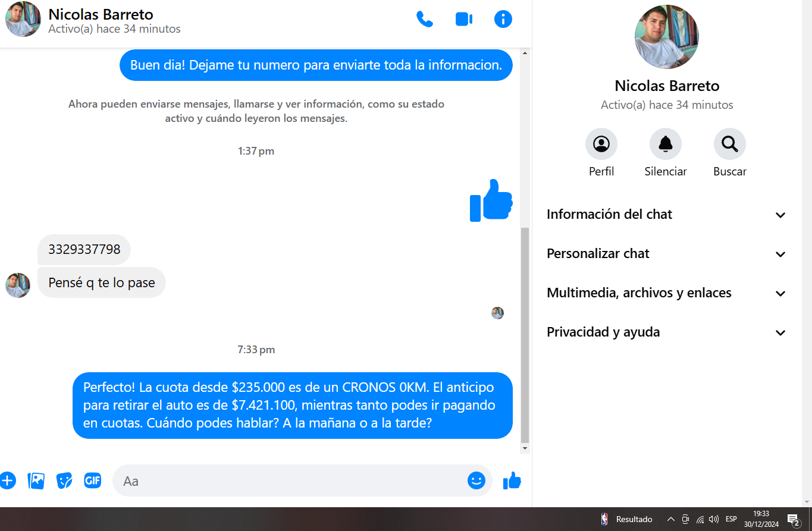This screenshot has width=812, height=531.
Task: Click the message '3329337798'
Action: coord(84,250)
